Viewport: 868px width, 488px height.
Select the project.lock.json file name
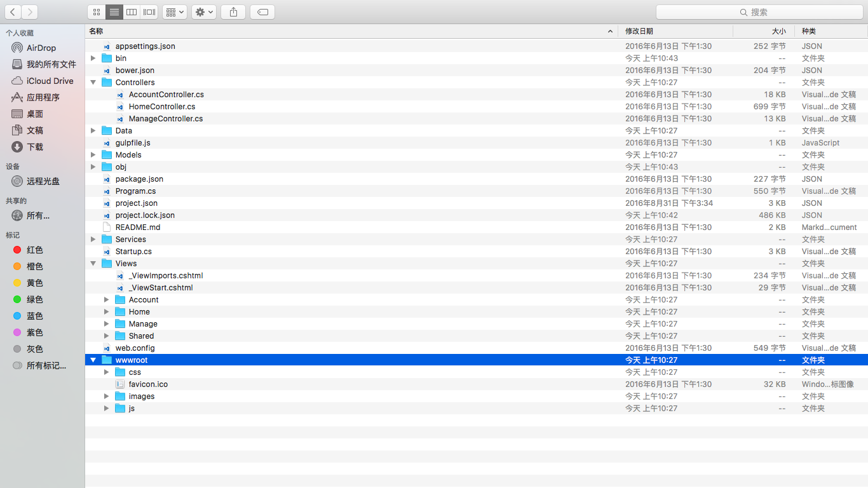point(145,215)
